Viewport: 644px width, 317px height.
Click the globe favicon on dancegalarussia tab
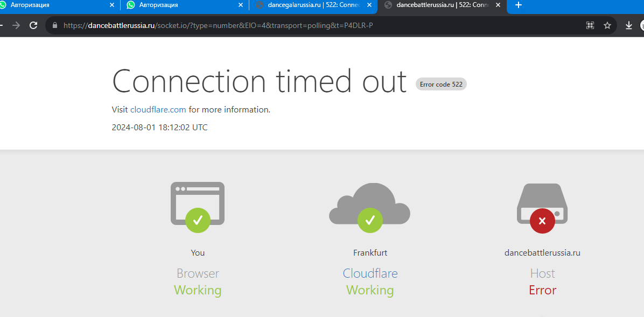tap(259, 5)
